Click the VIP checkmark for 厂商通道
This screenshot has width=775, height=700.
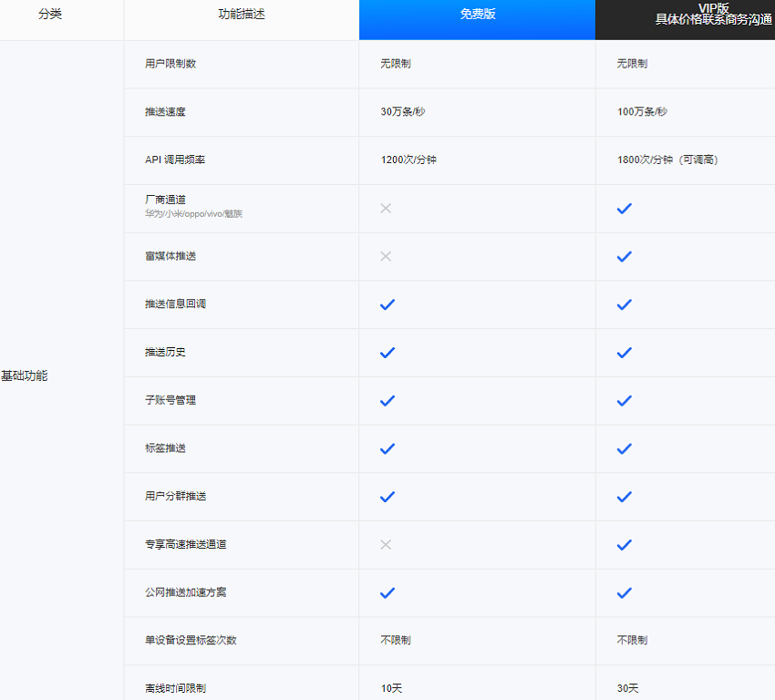[x=625, y=209]
